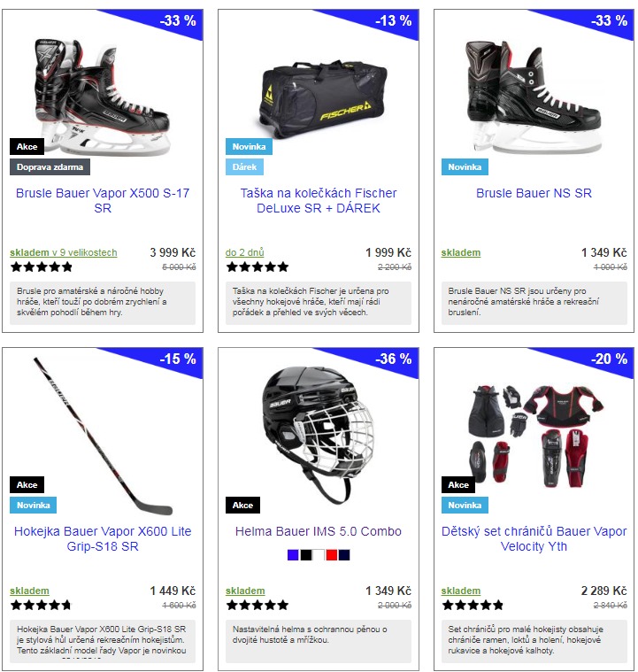Choose the dark navy helmet color swatch
The height and width of the screenshot is (672, 638).
[x=344, y=555]
